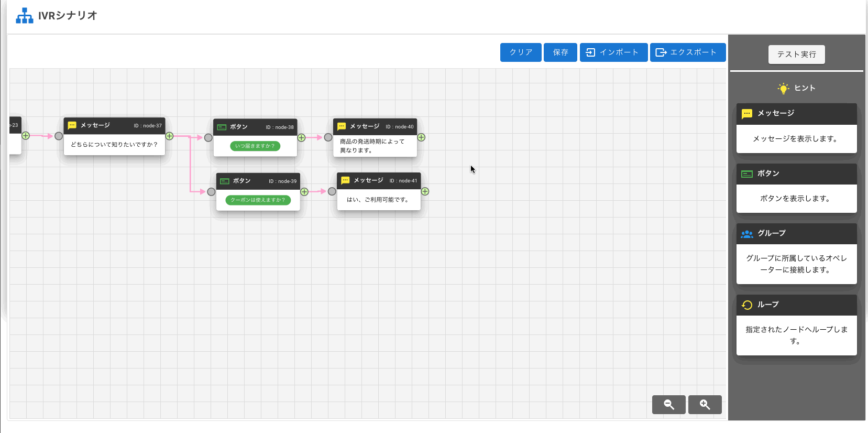Click the lightbulb hint icon
This screenshot has height=433, width=868.
click(x=783, y=88)
